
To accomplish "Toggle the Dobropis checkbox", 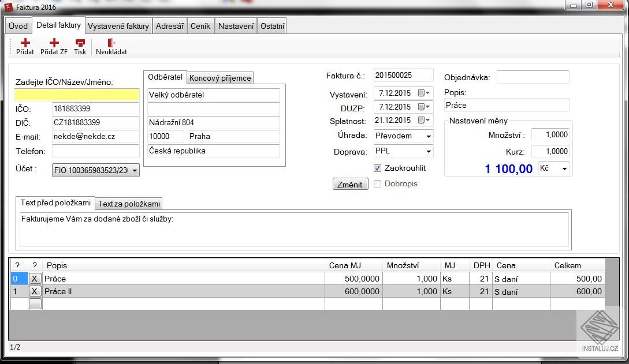I will 378,183.
